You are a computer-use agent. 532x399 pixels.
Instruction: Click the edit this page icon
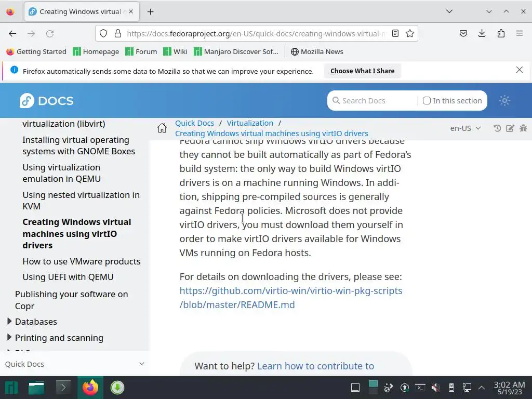(x=510, y=128)
